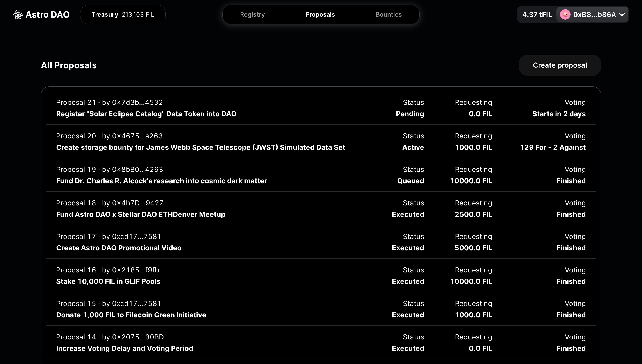The width and height of the screenshot is (642, 364).
Task: Click Proposal 14 author 0x2075...30BD line
Action: pyautogui.click(x=110, y=337)
